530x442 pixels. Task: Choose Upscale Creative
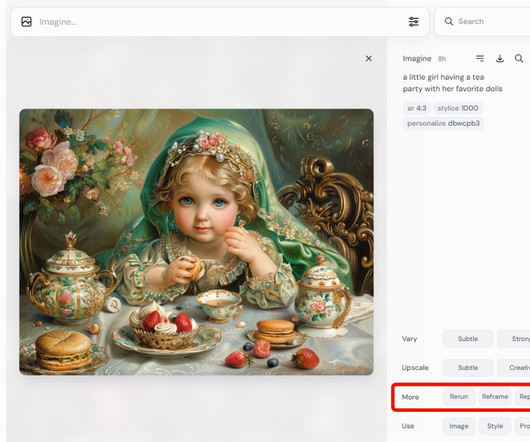(x=513, y=368)
